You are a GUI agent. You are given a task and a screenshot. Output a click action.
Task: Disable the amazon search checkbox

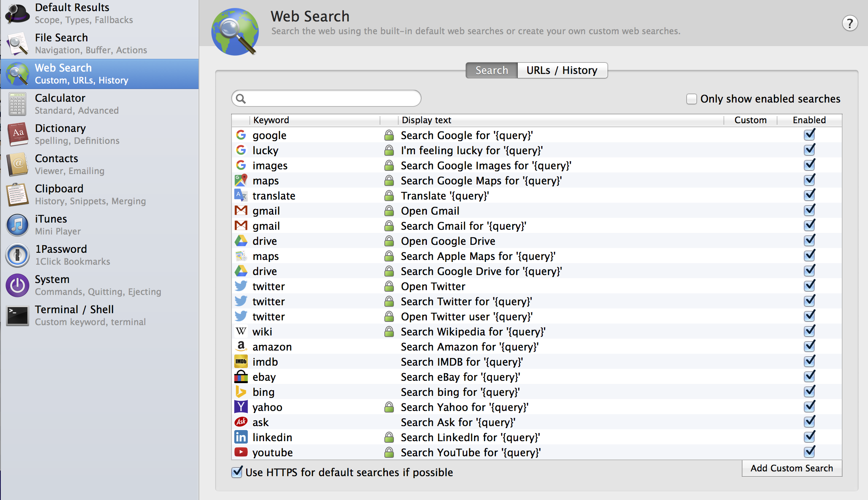coord(809,347)
